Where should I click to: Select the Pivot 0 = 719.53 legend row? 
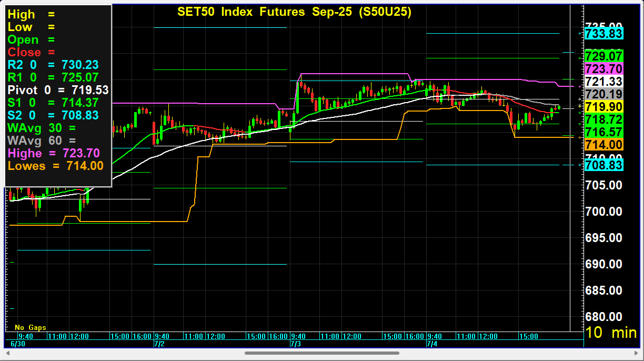58,90
